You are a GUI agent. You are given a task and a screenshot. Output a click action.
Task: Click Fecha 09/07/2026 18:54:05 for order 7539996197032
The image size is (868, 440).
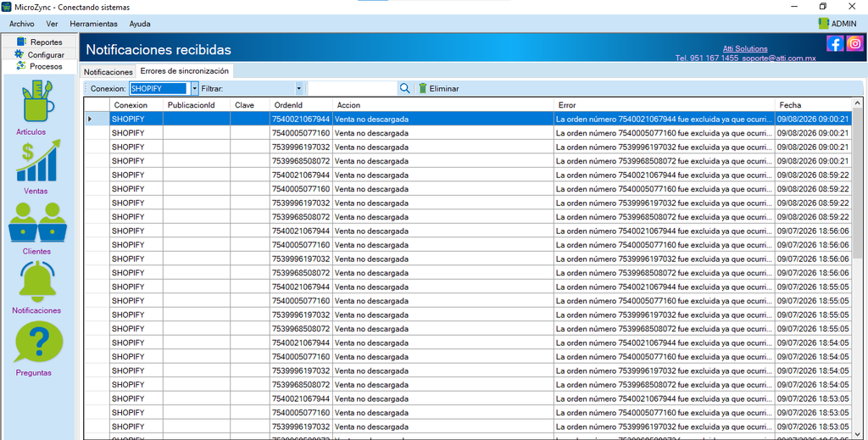[x=813, y=370]
